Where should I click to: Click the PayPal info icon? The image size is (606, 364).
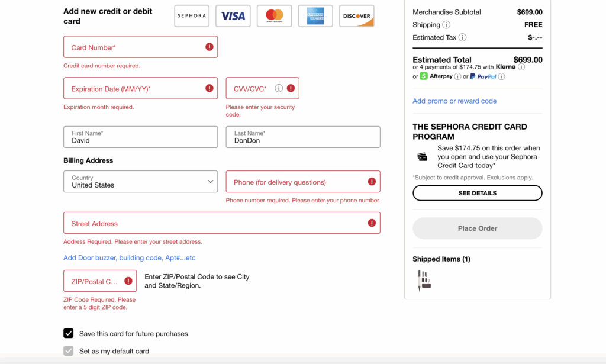tap(502, 76)
